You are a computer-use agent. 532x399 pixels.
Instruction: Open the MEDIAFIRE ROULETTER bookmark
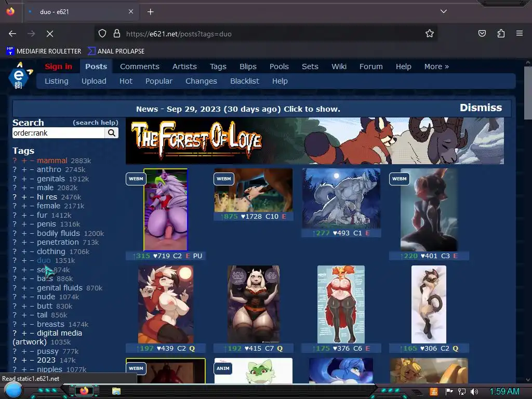coord(44,51)
